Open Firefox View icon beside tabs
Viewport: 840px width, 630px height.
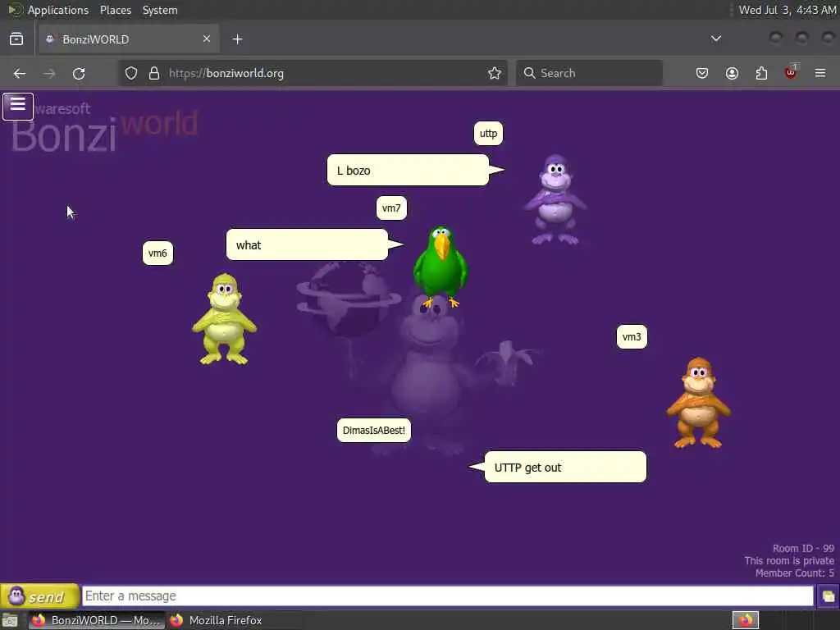pyautogui.click(x=16, y=39)
